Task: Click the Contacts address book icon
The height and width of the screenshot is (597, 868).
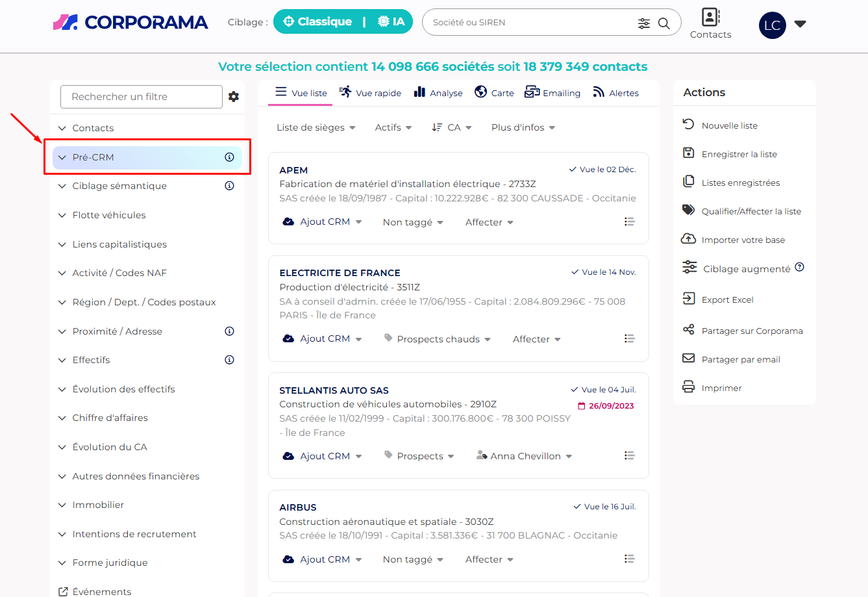Action: point(710,17)
